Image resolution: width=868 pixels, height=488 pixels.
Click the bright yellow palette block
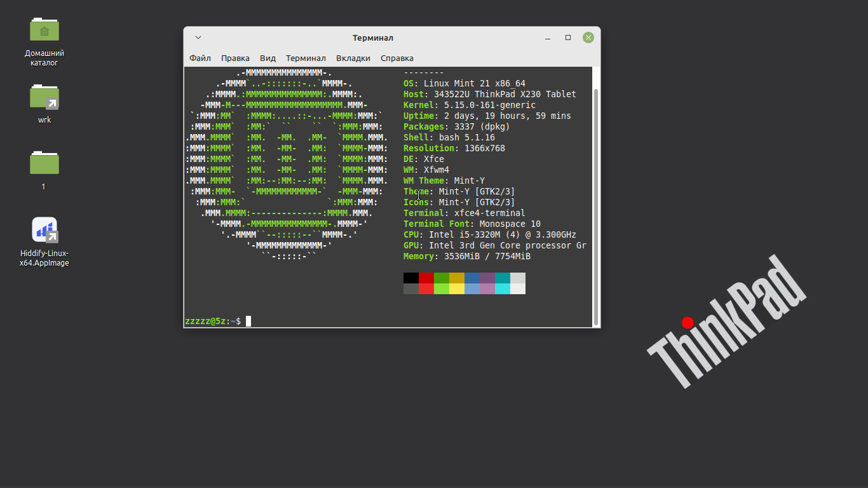(457, 289)
